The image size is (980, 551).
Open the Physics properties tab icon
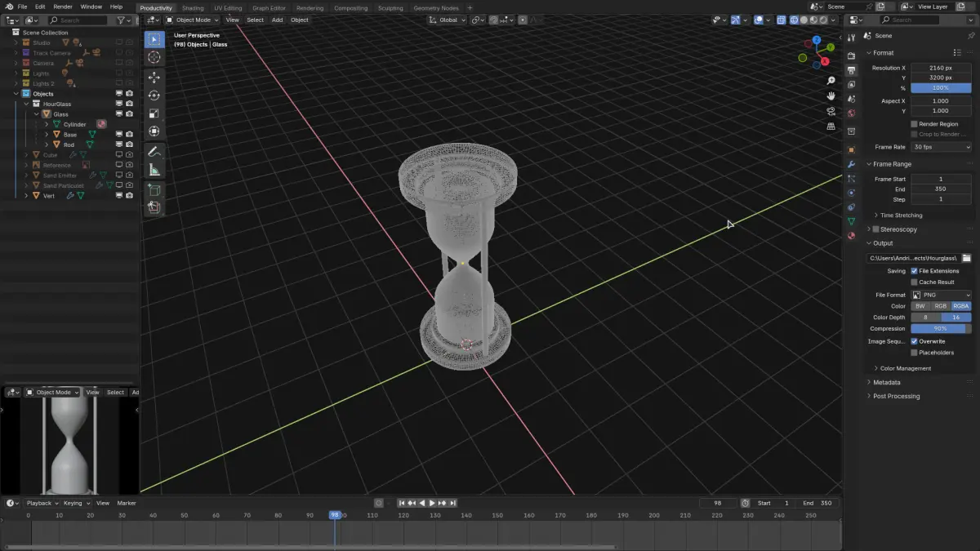(x=852, y=193)
